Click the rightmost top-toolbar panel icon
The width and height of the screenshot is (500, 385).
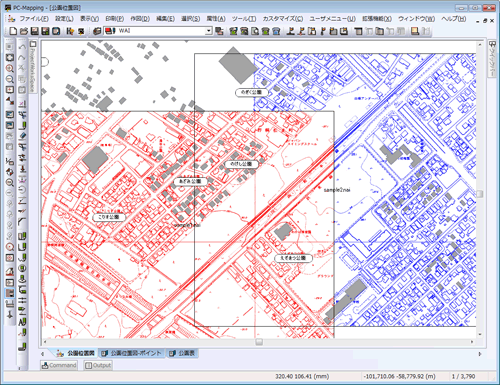(425, 31)
